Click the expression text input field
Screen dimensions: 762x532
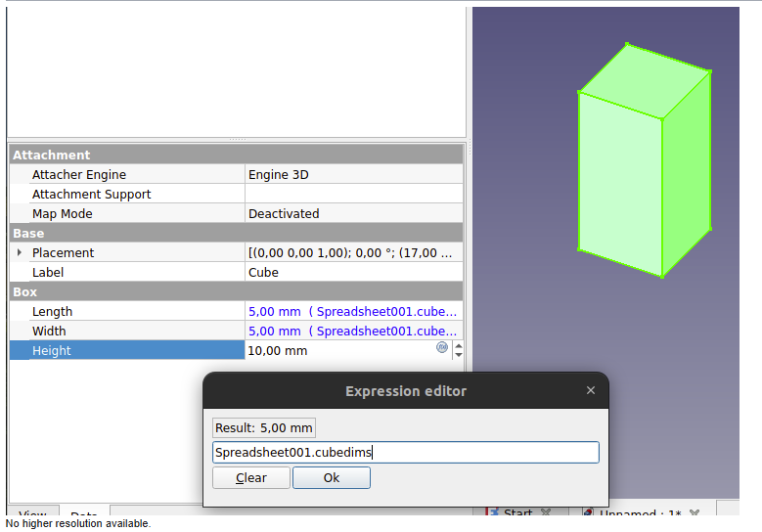pyautogui.click(x=405, y=452)
